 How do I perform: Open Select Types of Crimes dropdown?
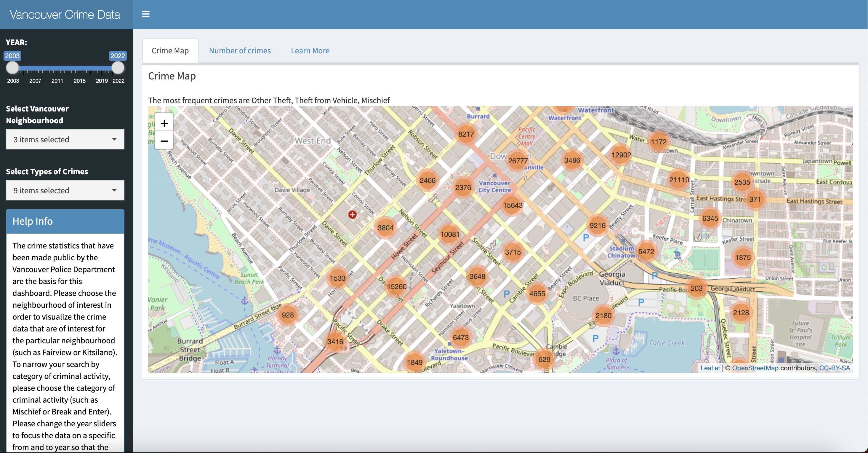pos(65,190)
